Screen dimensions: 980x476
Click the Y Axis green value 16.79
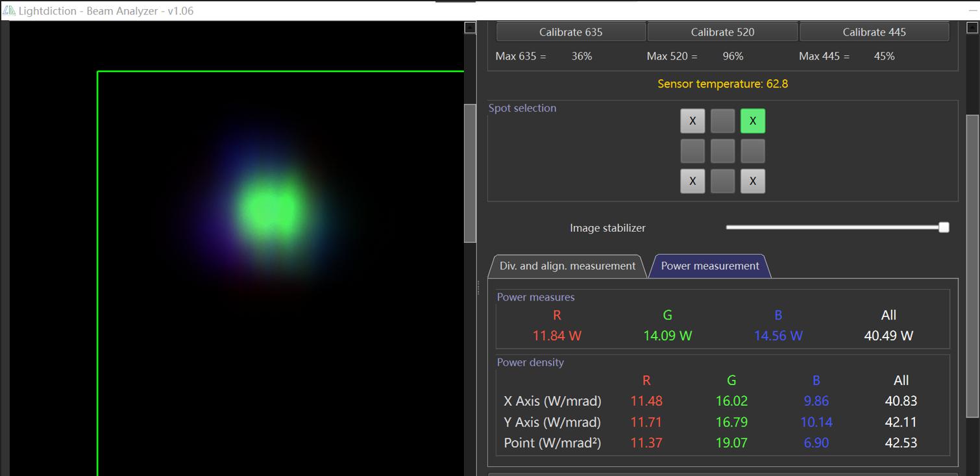point(731,422)
